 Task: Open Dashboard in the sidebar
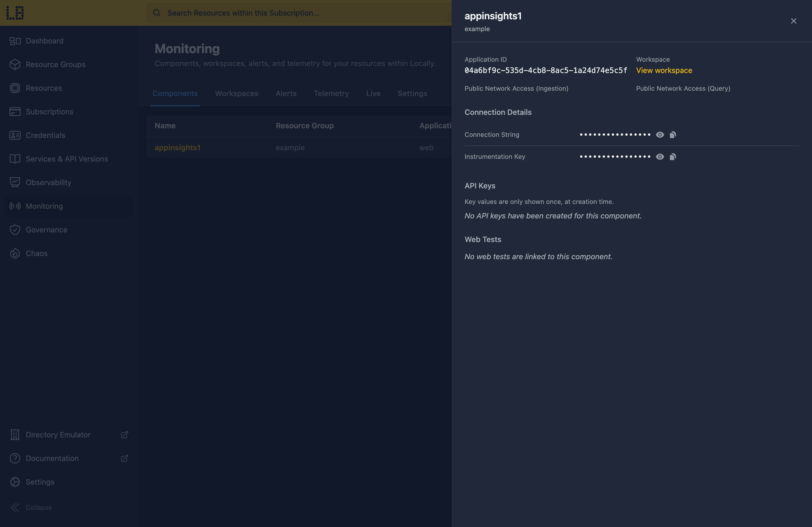tap(68, 41)
